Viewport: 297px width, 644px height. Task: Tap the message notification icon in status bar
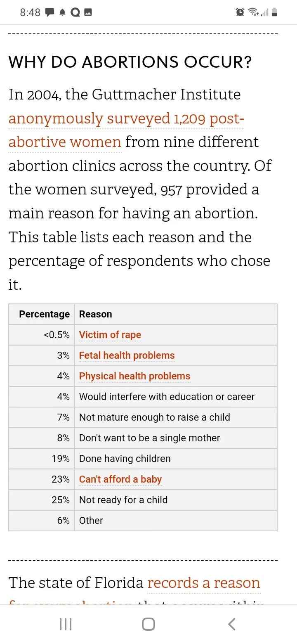click(x=49, y=12)
